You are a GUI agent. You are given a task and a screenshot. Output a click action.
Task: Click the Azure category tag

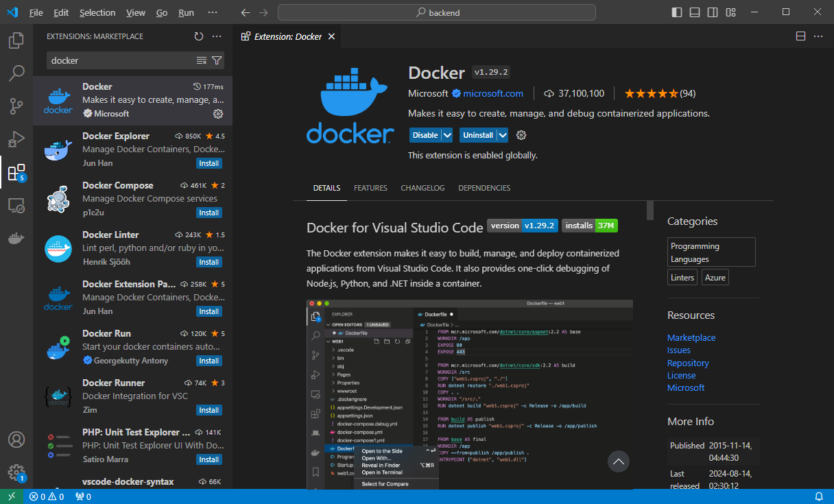(x=715, y=277)
